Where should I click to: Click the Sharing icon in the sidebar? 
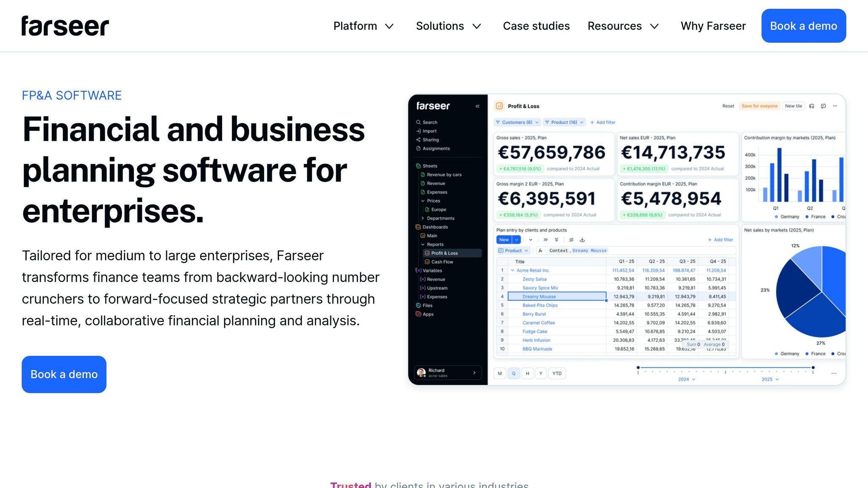point(418,140)
